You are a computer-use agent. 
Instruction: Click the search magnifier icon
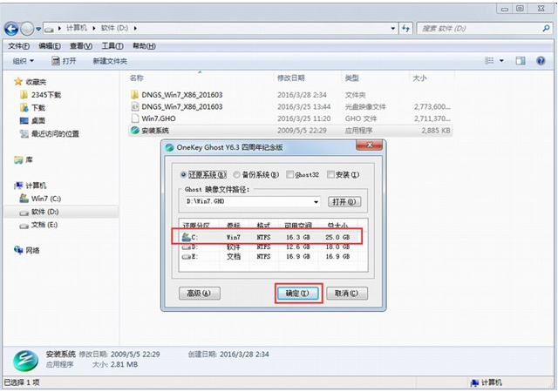pyautogui.click(x=546, y=28)
